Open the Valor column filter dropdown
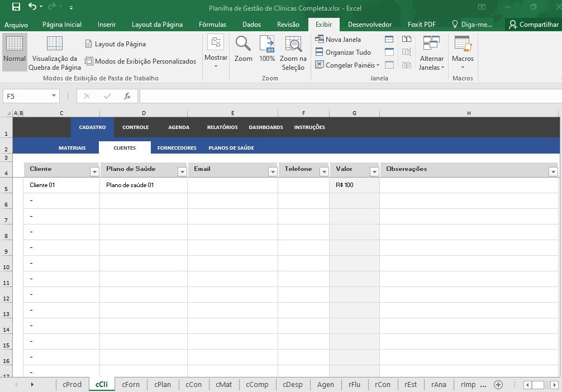This screenshot has height=392, width=562. click(374, 172)
